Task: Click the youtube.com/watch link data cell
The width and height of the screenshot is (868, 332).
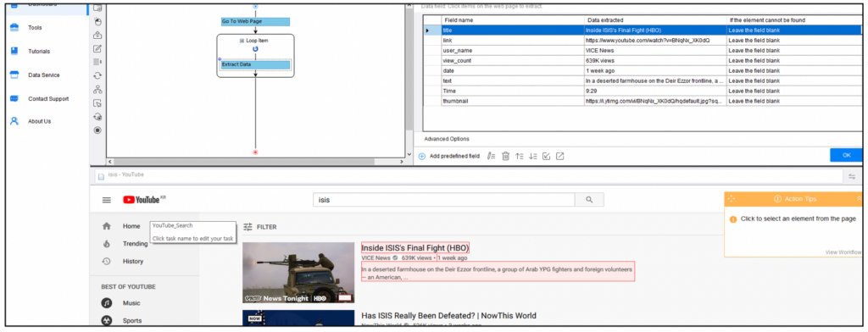Action: [655, 41]
